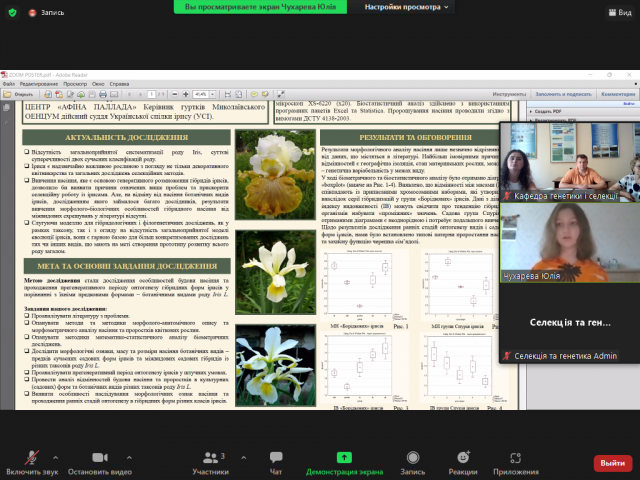Toggle Zoom Запись recording button

(413, 463)
